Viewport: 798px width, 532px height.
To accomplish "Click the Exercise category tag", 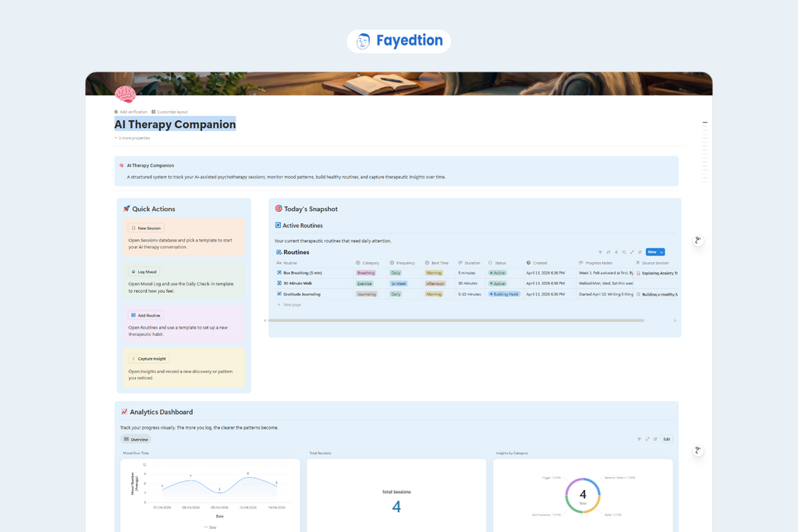I will [x=364, y=283].
